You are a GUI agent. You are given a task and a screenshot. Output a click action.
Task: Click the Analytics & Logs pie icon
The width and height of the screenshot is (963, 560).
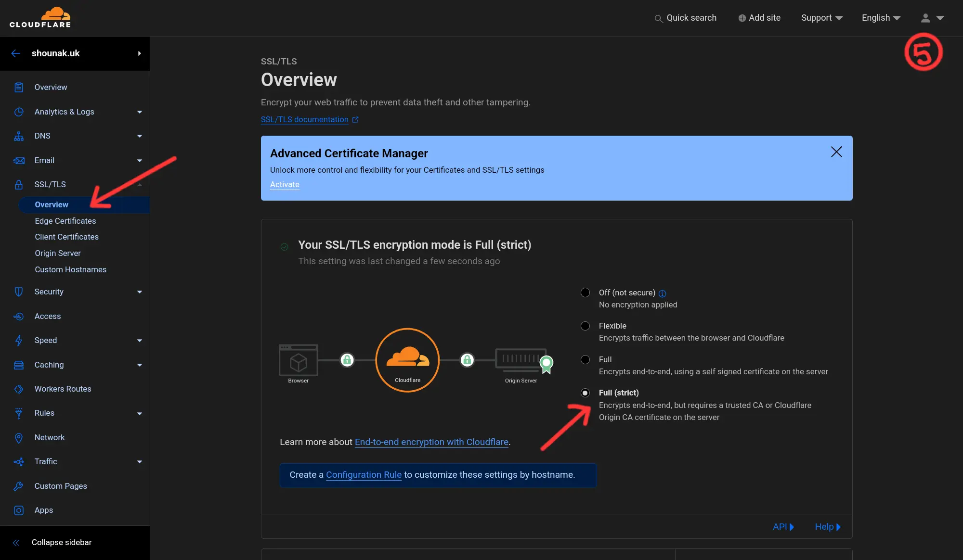click(19, 112)
